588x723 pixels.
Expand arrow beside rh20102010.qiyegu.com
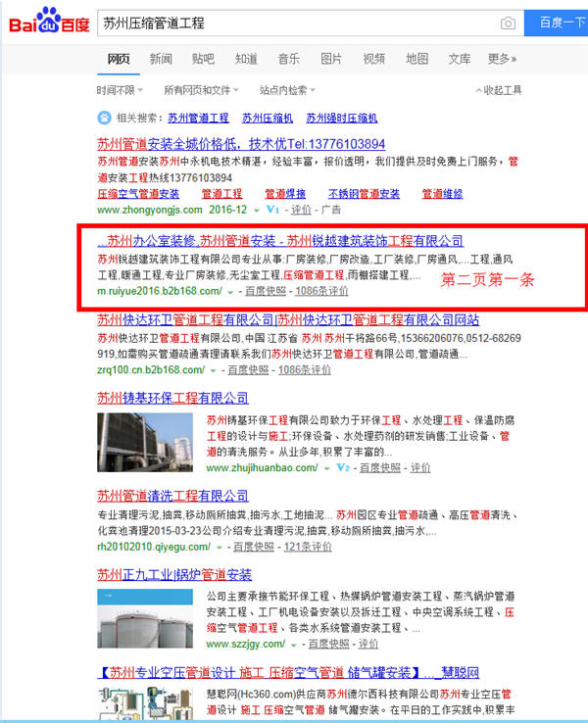[220, 548]
